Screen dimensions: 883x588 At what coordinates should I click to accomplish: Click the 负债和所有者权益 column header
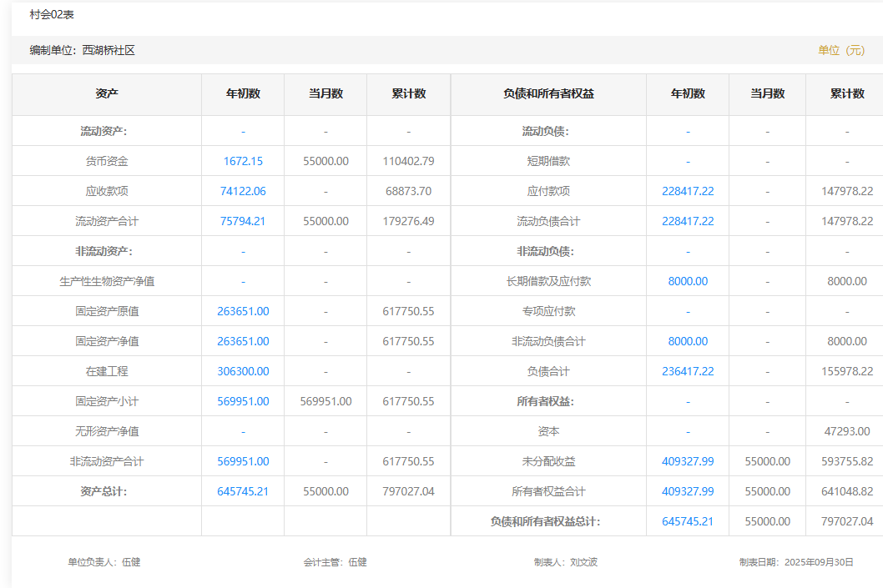pyautogui.click(x=548, y=93)
